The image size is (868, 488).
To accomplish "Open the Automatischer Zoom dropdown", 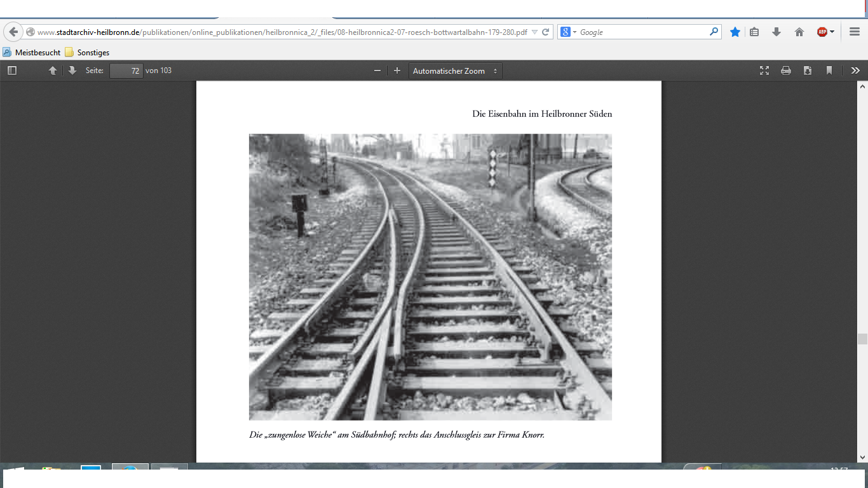I will tap(455, 71).
